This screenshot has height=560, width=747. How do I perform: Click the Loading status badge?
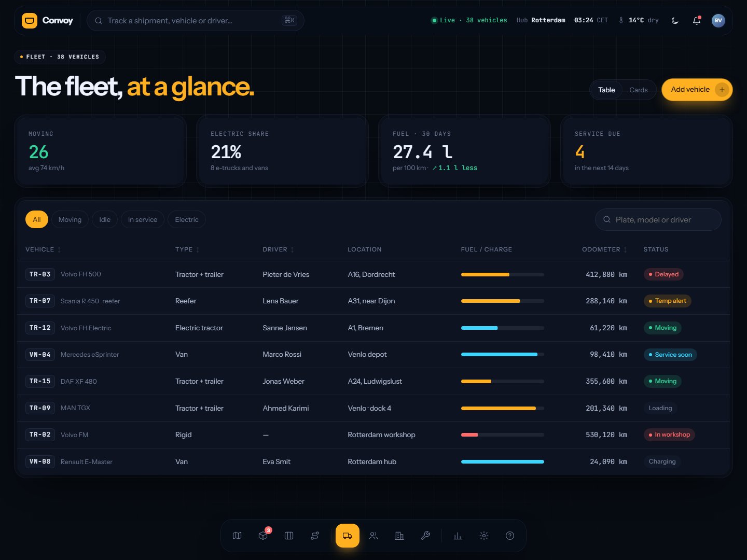tap(660, 408)
